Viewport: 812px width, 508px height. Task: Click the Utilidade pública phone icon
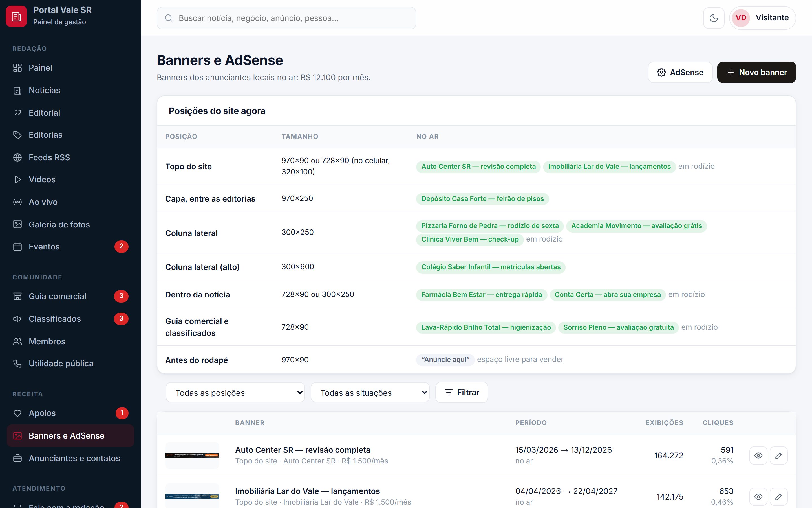pos(17,364)
